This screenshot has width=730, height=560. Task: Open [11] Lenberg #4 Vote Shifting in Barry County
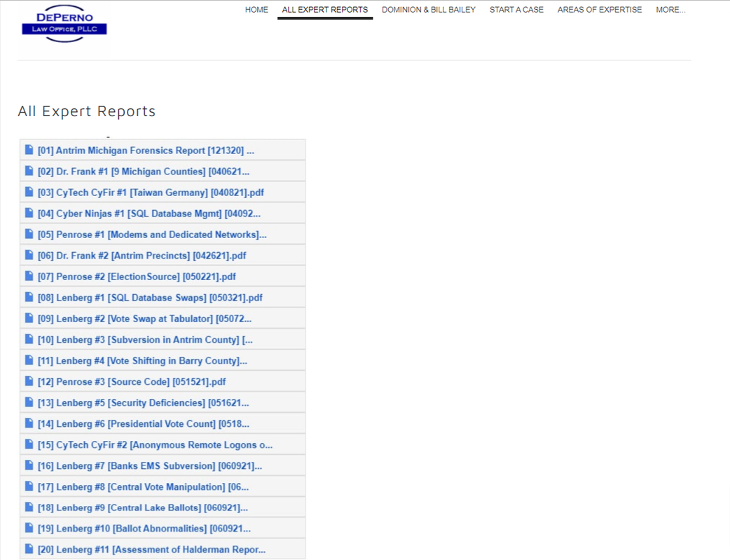point(142,361)
